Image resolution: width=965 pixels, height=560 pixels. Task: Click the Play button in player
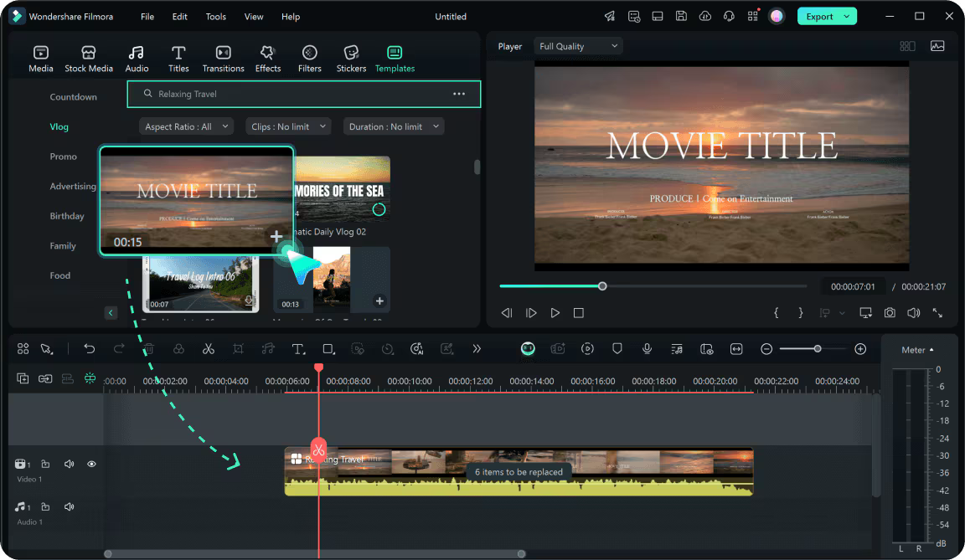click(x=555, y=313)
